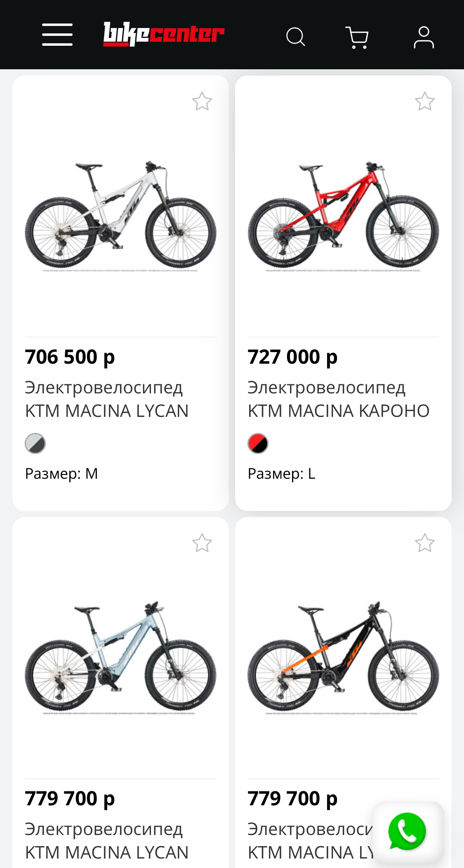Open the hamburger navigation menu

tap(57, 35)
